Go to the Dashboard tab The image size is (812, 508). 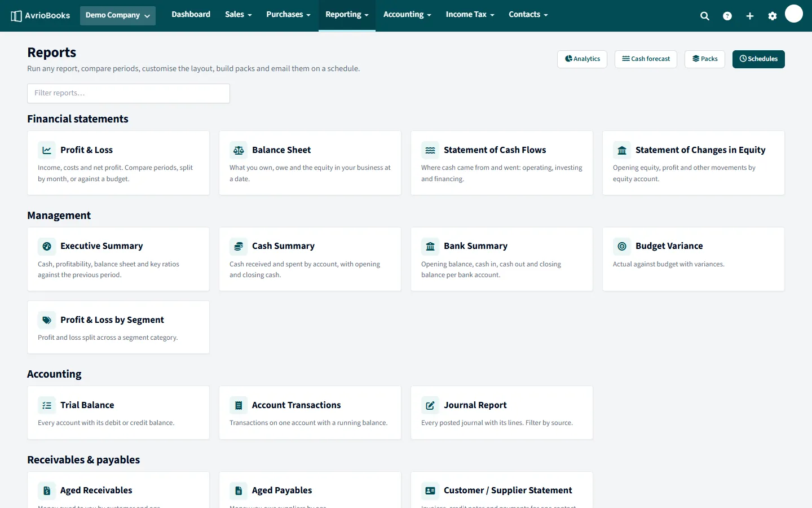pos(191,15)
